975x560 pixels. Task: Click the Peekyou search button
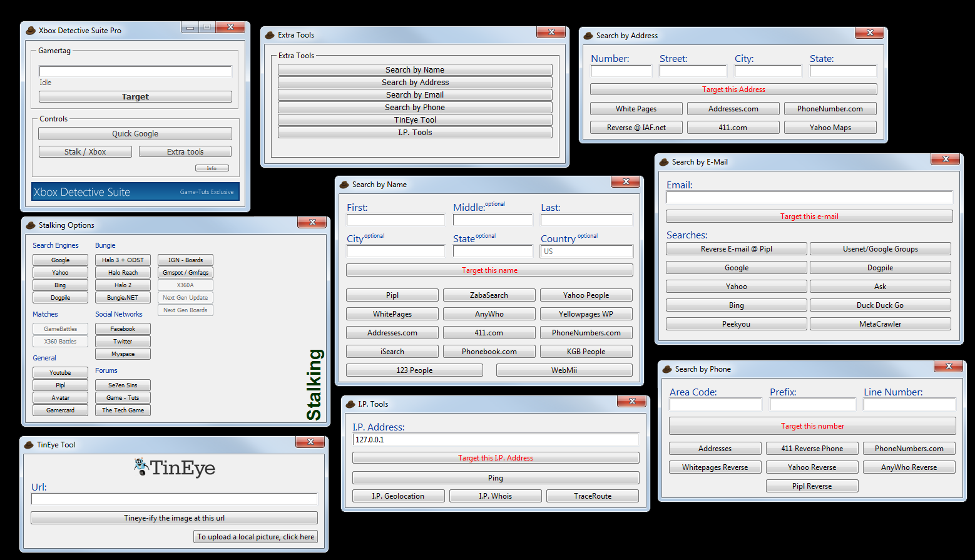[737, 324]
